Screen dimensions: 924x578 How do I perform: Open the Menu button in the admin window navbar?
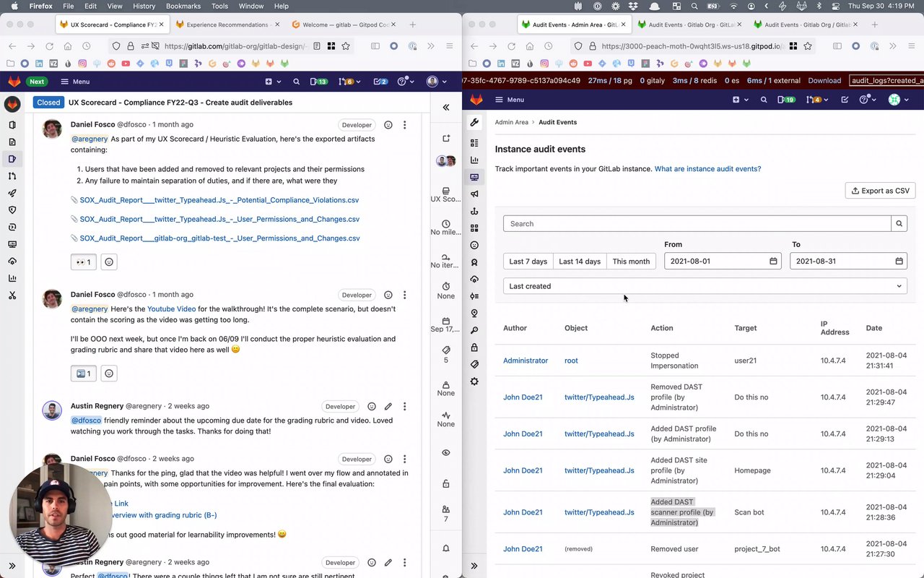pos(509,100)
